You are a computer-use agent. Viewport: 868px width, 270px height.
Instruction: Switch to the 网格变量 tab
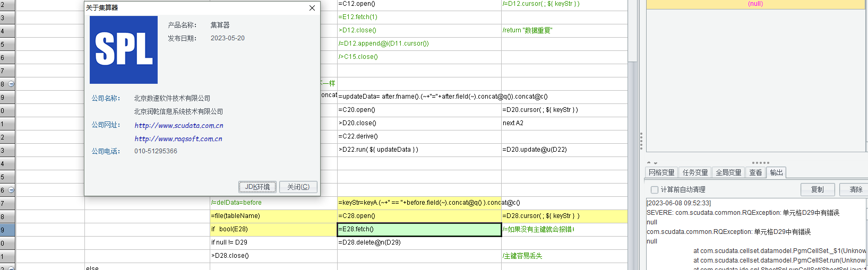661,172
